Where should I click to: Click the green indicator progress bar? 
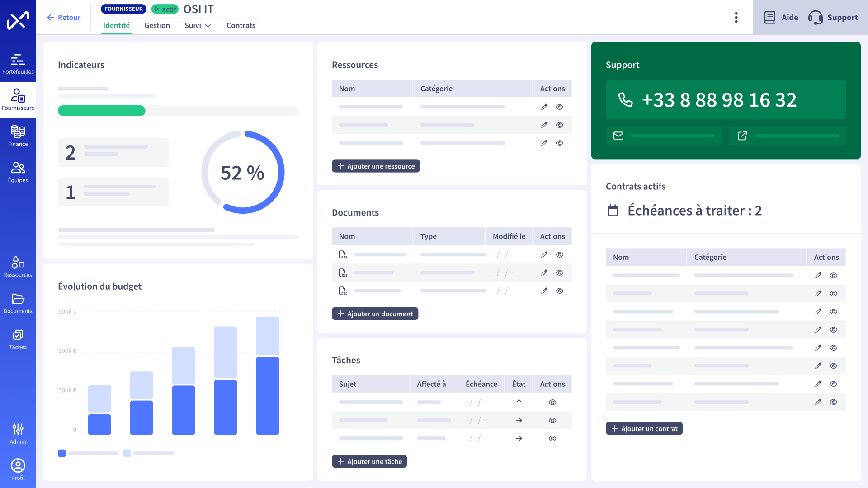102,111
